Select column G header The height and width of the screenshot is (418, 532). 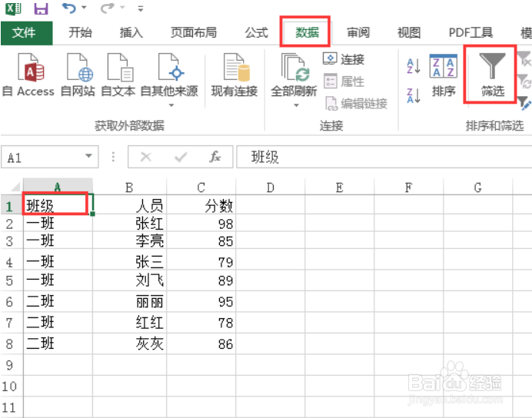(478, 187)
